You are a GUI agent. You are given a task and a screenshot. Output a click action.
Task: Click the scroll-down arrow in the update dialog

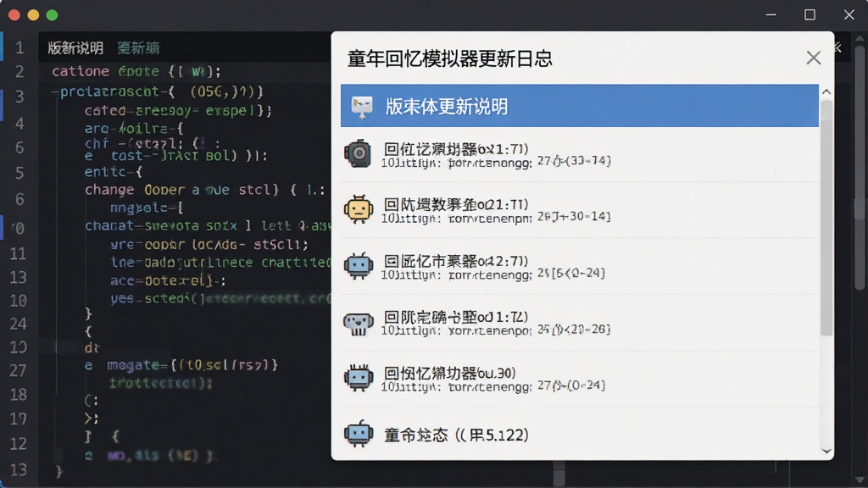click(826, 452)
